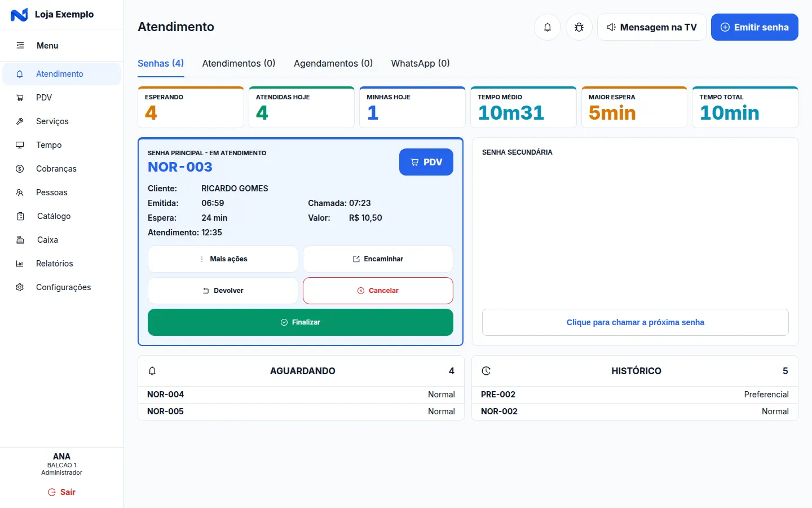The height and width of the screenshot is (508, 812).
Task: Open the Mais ações menu
Action: [223, 259]
